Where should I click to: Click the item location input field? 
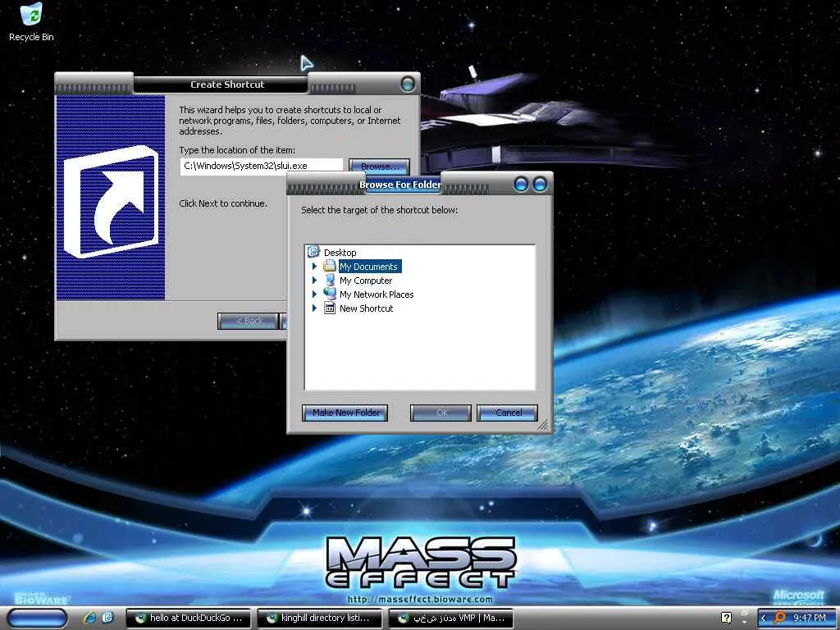point(262,166)
